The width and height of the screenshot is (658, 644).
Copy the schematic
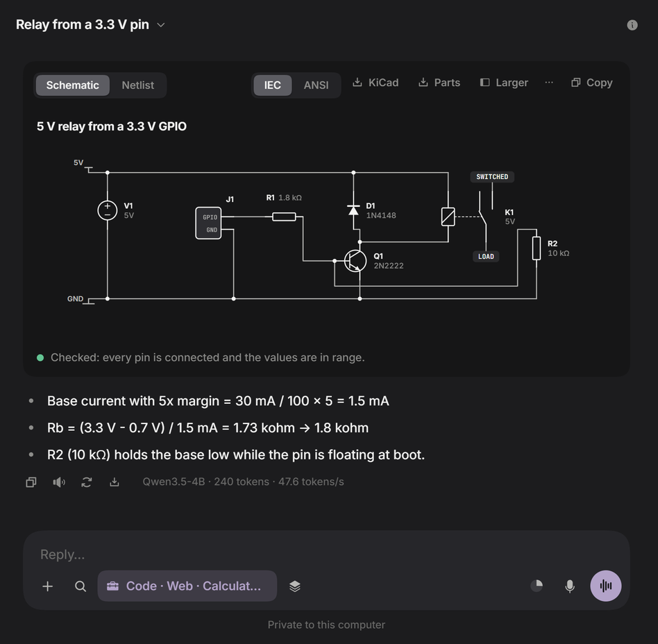point(591,83)
